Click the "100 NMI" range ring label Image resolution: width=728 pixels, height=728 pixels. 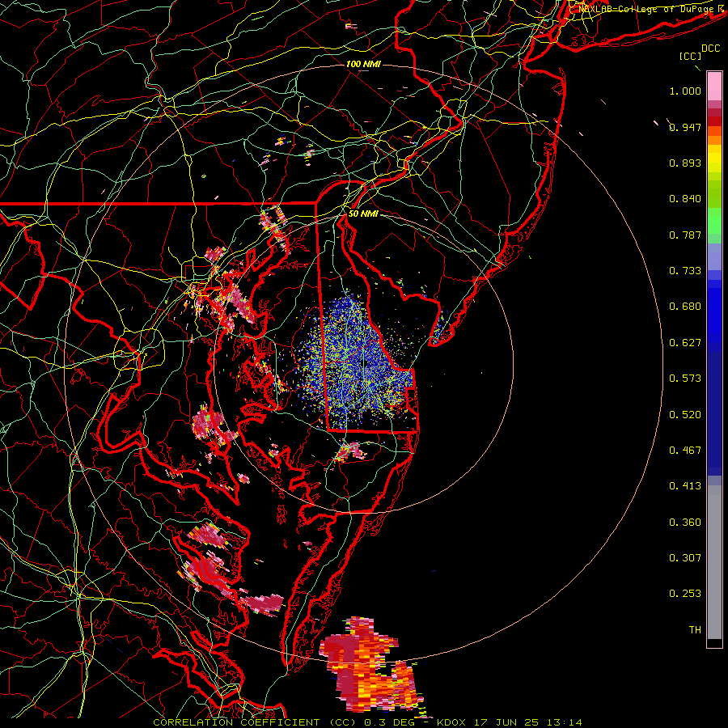(363, 64)
